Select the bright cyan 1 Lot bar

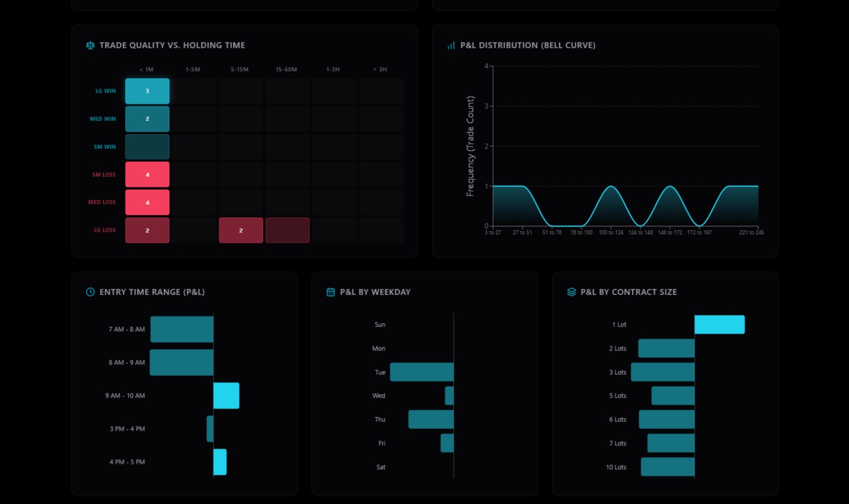click(x=719, y=325)
